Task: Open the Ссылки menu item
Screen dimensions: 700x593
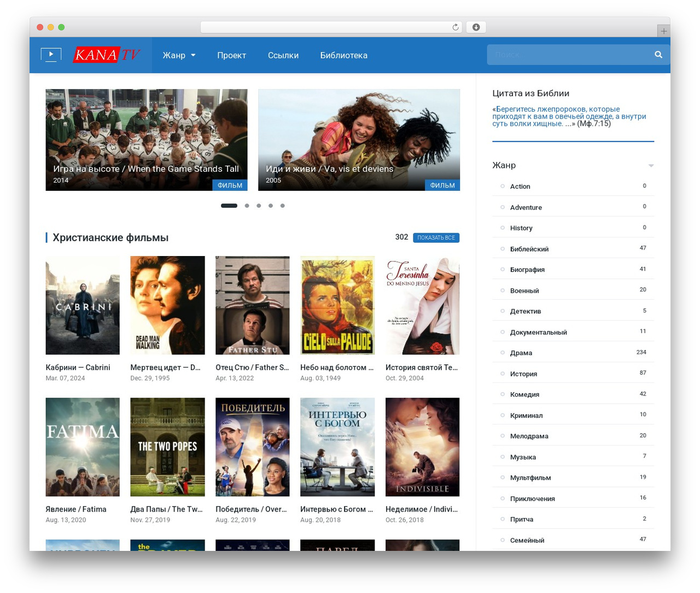Action: coord(283,55)
